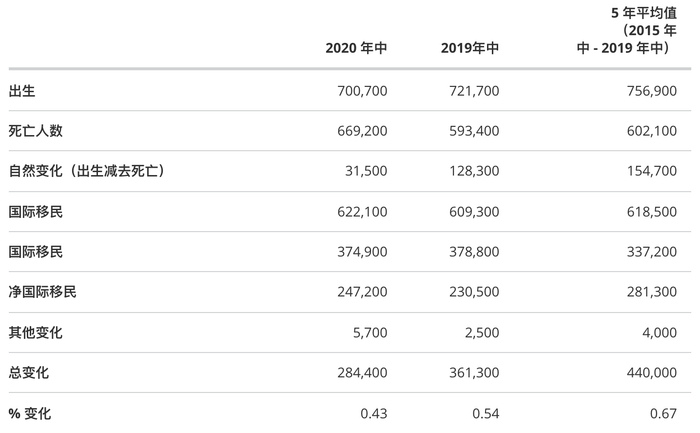This screenshot has width=700, height=433.
Task: Select the 自然变化（出生减去死亡）row label
Action: (x=85, y=171)
